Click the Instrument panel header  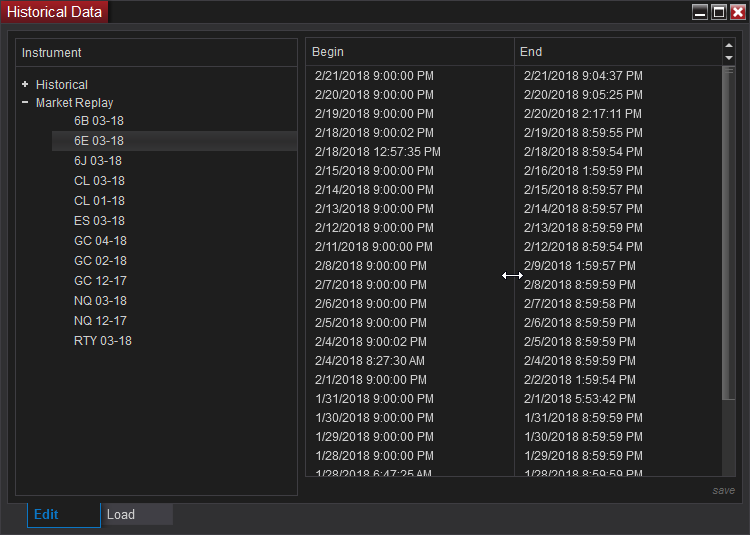[156, 53]
